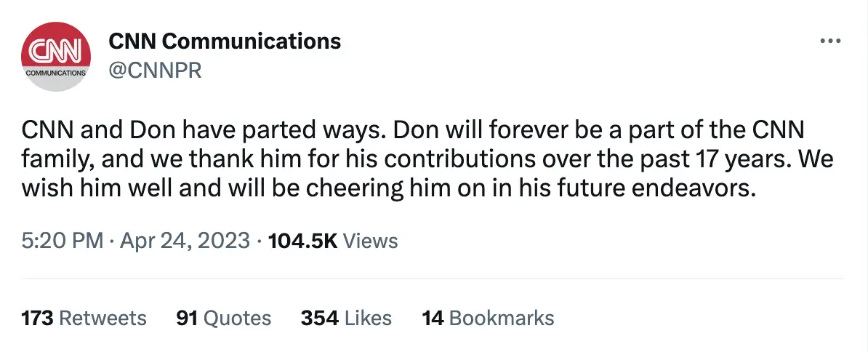The image size is (868, 352).
Task: Open the CNN Communications display name link
Action: (225, 41)
